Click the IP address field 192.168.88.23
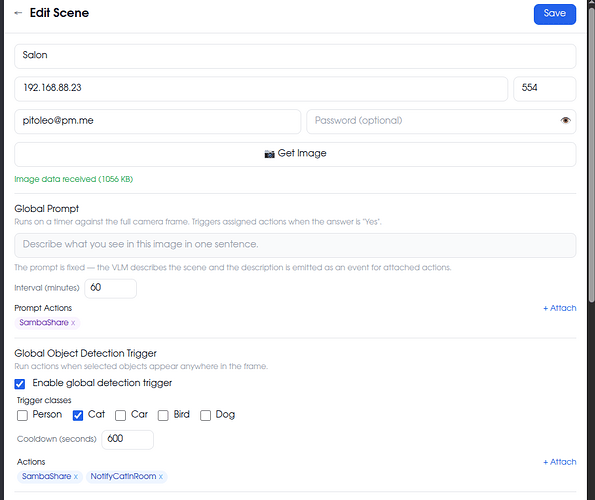This screenshot has height=500, width=595. click(x=261, y=89)
